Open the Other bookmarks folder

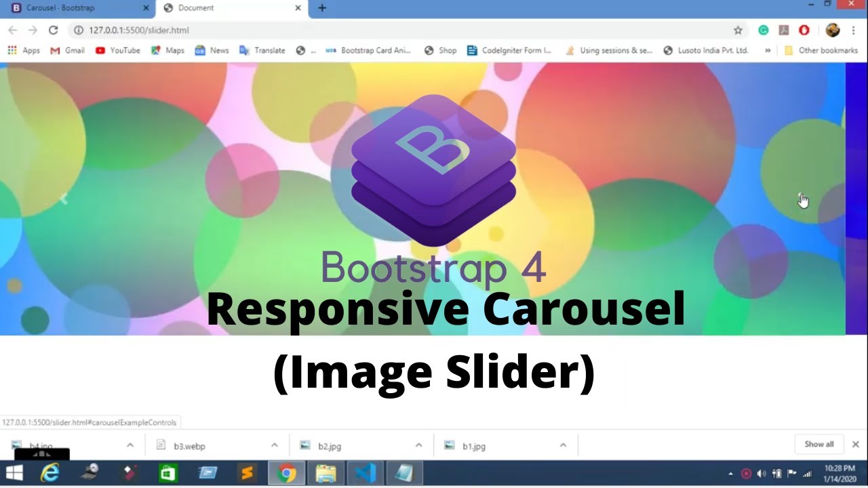[x=821, y=50]
